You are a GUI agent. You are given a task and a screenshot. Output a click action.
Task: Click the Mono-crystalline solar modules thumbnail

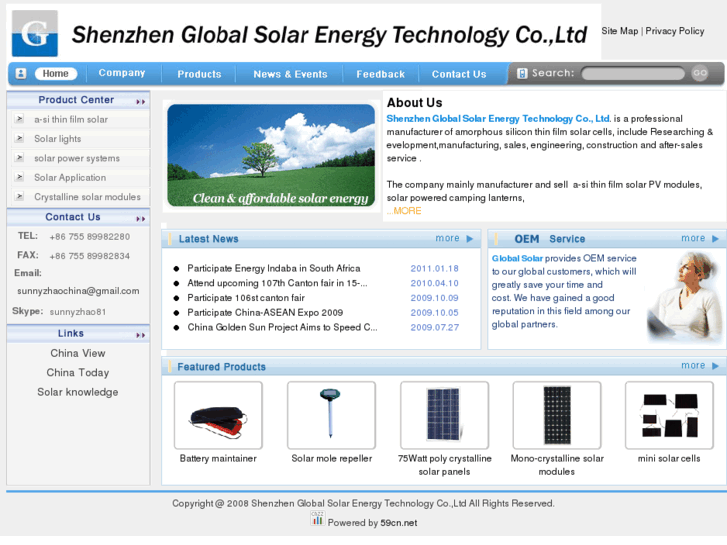click(557, 415)
